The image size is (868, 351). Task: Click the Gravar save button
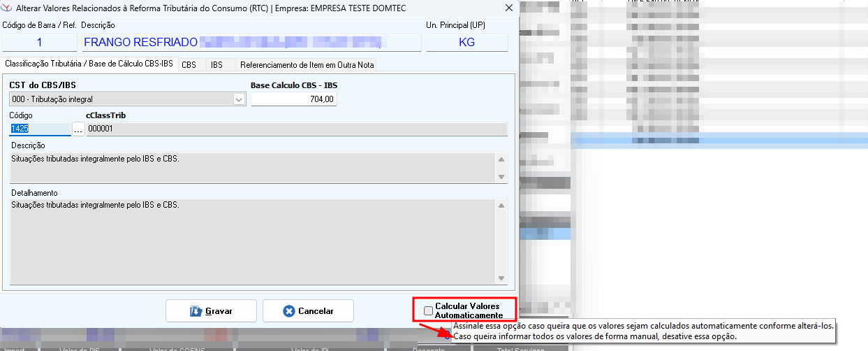[x=211, y=311]
